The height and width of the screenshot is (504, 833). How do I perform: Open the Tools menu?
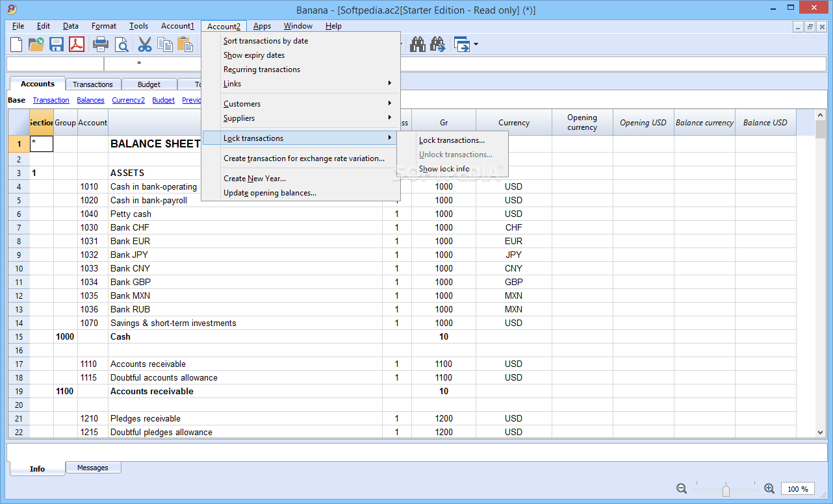[138, 26]
